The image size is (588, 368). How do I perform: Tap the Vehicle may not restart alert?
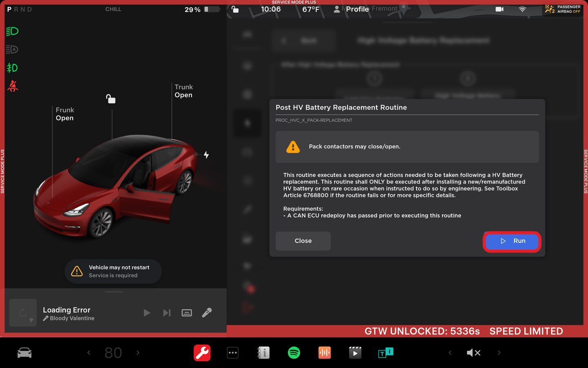[113, 272]
